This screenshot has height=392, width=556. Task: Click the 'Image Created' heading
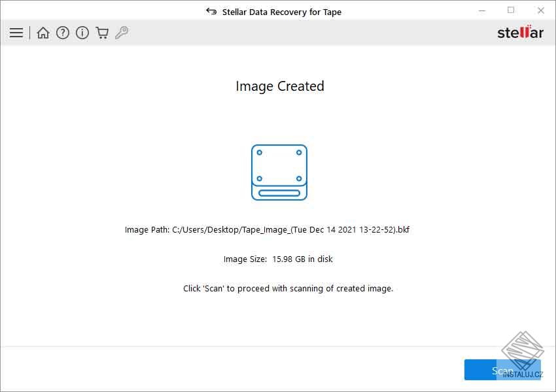280,86
